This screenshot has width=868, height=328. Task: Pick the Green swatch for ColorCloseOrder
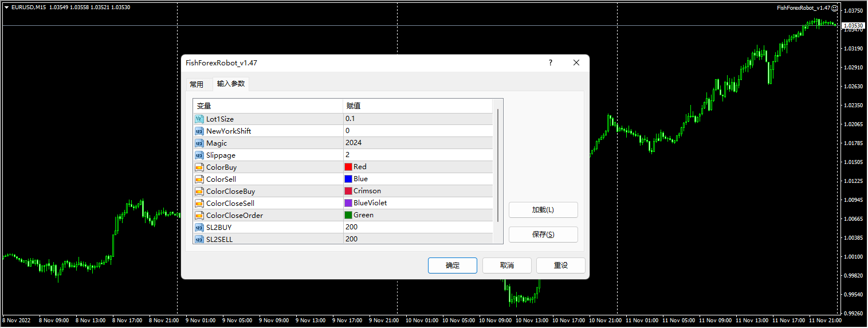pos(348,215)
